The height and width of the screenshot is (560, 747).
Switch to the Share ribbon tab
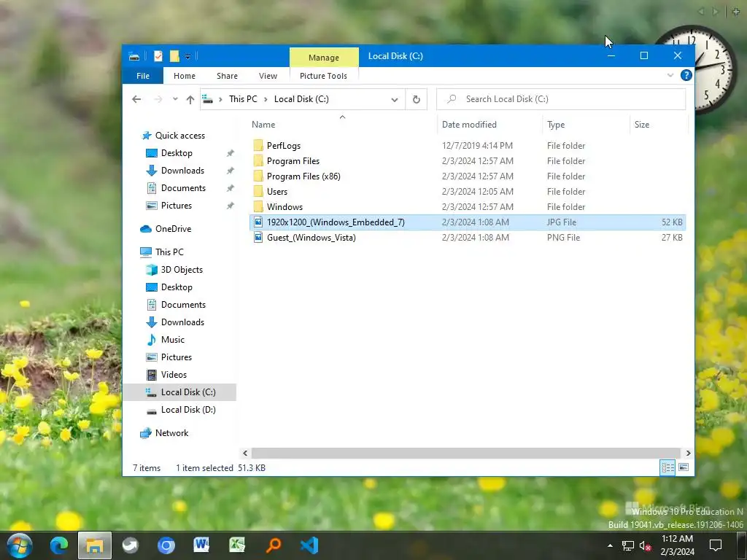point(228,76)
